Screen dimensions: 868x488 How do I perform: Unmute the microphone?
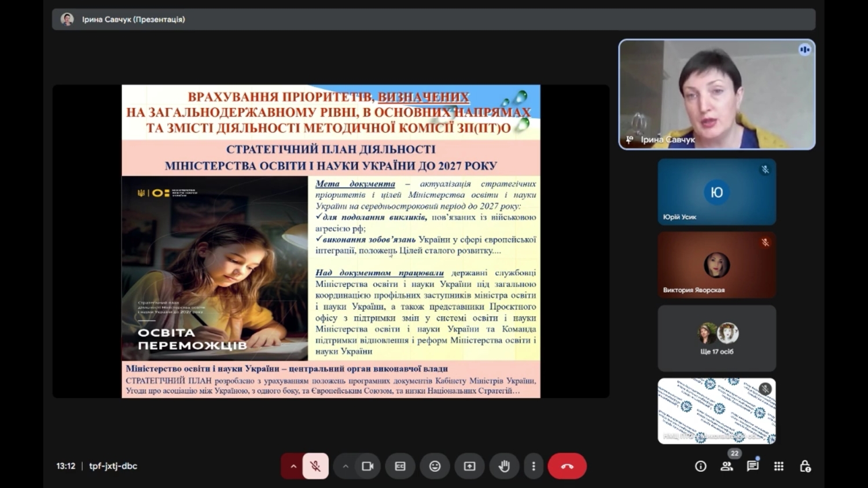click(x=315, y=466)
